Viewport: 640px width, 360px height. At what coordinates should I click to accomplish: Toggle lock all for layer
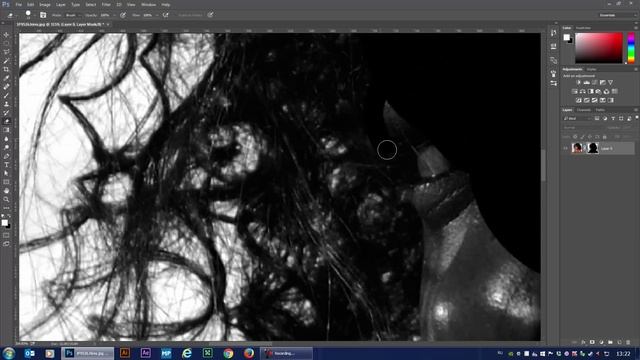pyautogui.click(x=604, y=137)
